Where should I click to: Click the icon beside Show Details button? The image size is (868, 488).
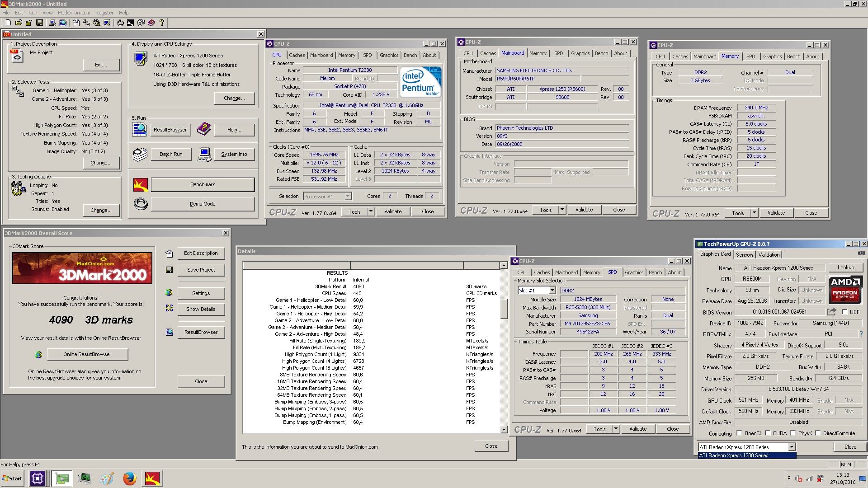coord(169,308)
